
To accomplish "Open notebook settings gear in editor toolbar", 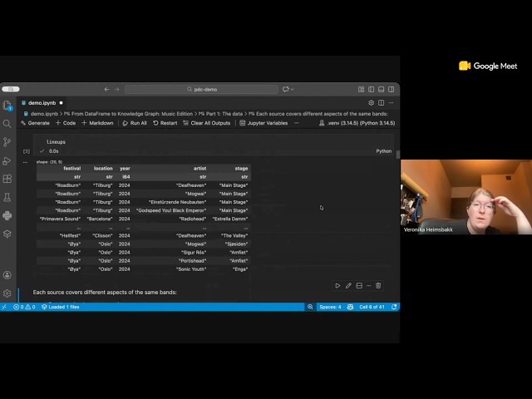I will coord(372,103).
